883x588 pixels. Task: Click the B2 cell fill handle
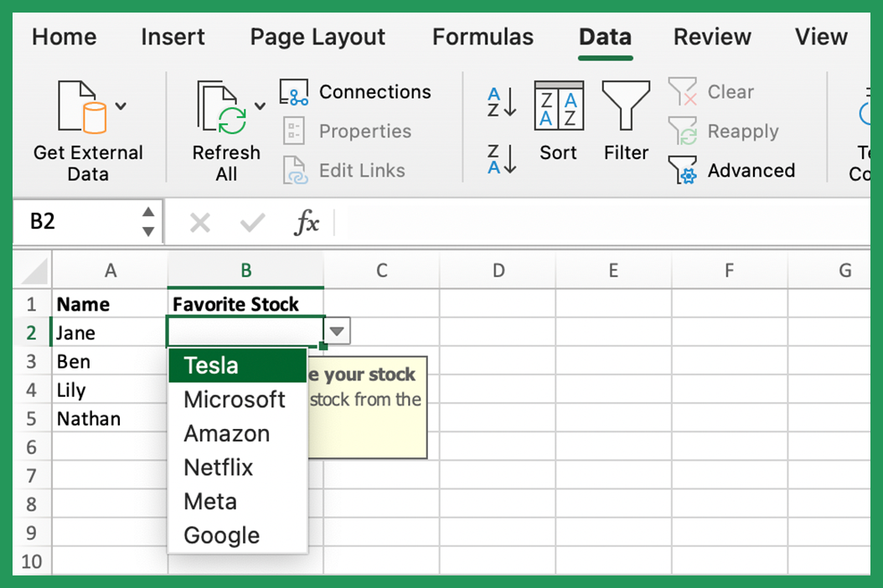pos(323,345)
